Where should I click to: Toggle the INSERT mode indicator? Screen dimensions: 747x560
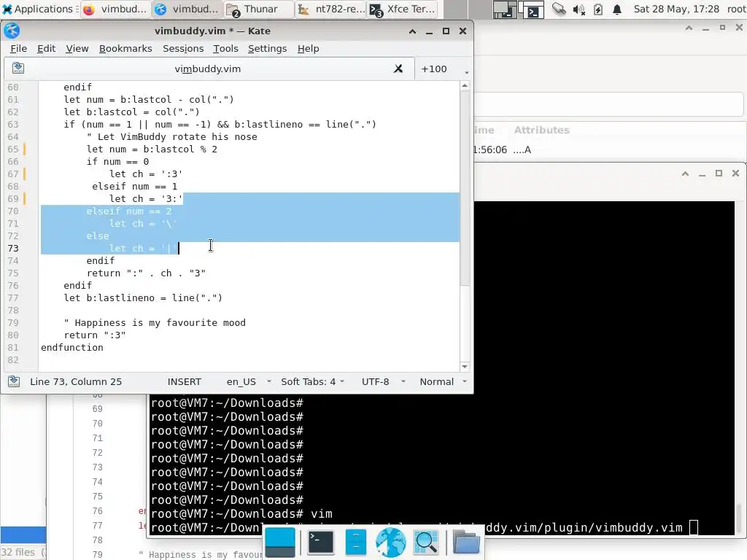click(185, 382)
